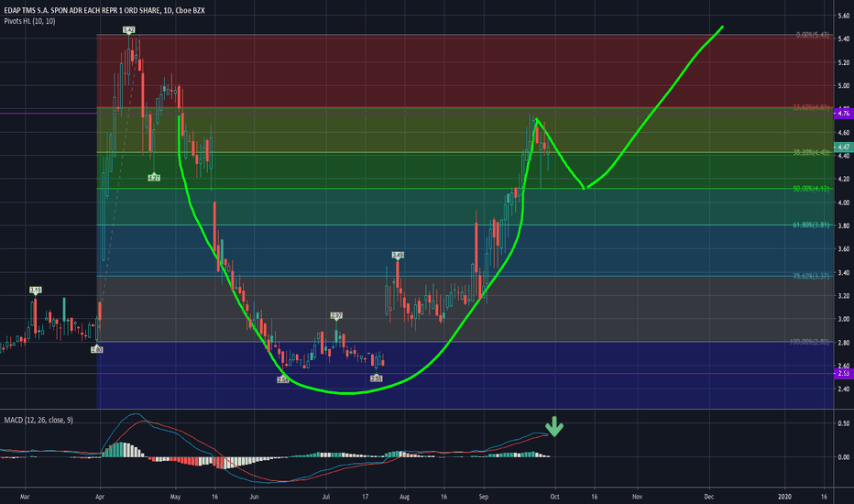Click Jul on the time axis

tap(326, 497)
